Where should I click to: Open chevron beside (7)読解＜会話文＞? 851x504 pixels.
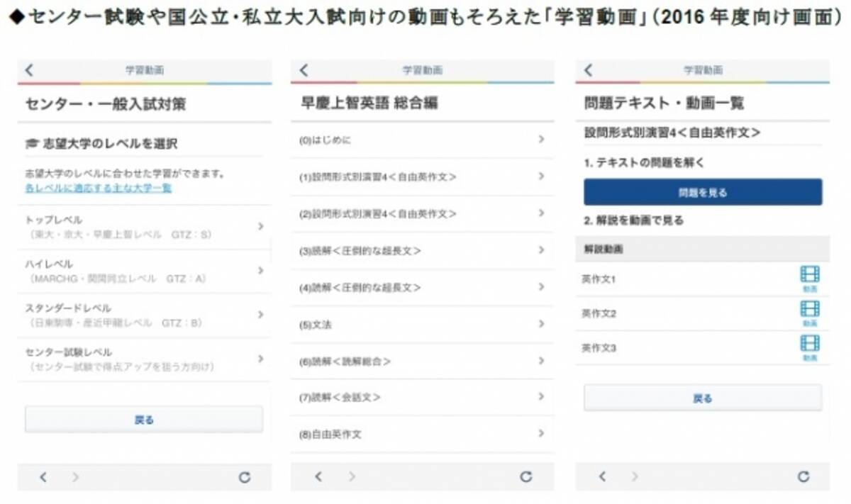tap(541, 398)
